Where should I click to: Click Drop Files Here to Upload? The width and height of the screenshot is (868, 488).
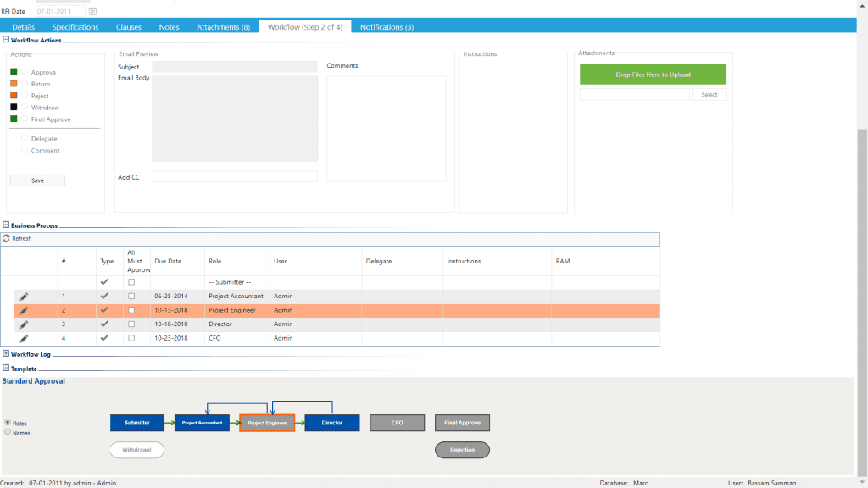pos(654,75)
